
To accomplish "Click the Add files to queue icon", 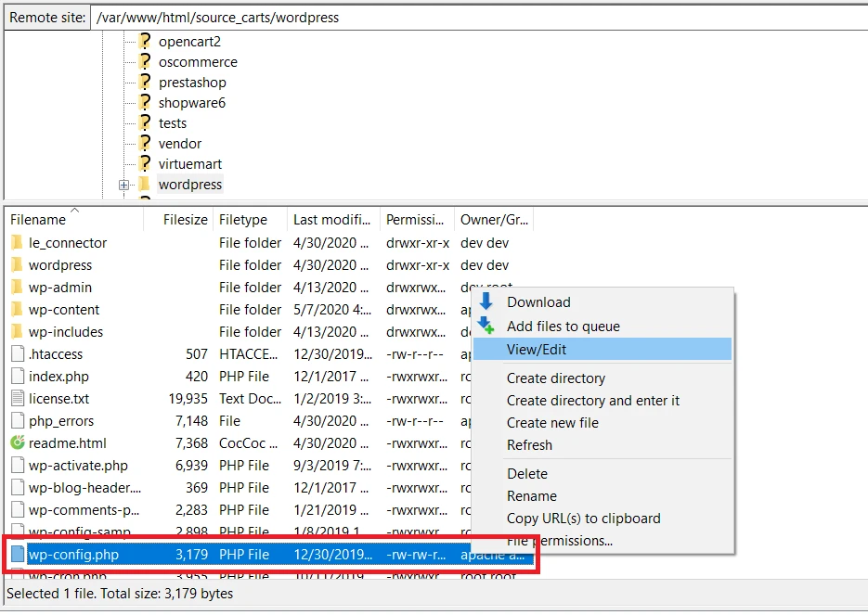I will click(x=486, y=326).
